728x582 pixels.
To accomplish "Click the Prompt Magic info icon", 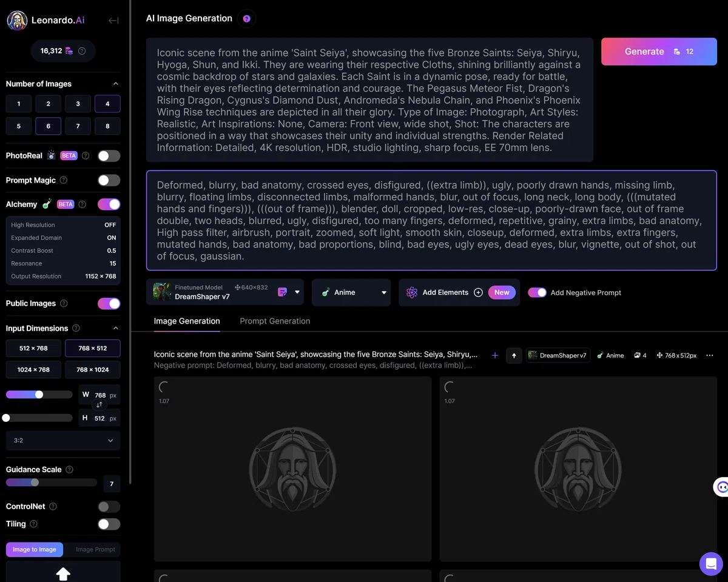I will [x=64, y=180].
